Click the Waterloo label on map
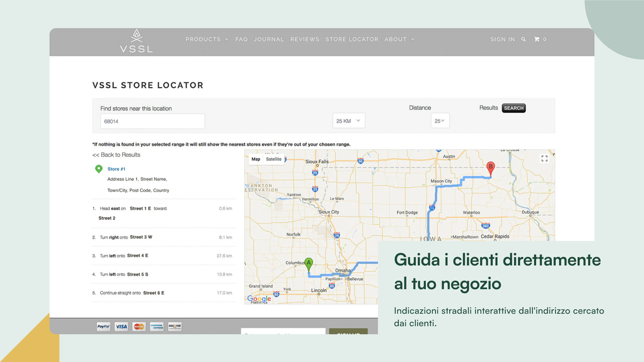 coord(471,213)
